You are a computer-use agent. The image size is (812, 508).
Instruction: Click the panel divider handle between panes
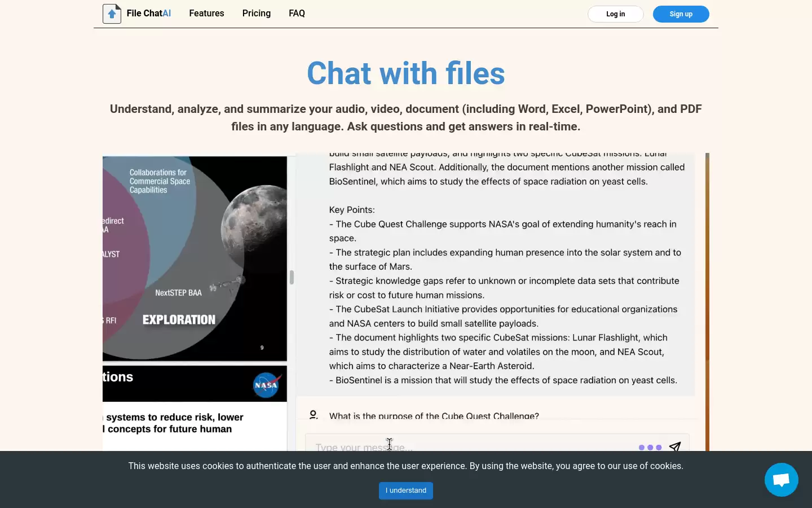pos(292,277)
